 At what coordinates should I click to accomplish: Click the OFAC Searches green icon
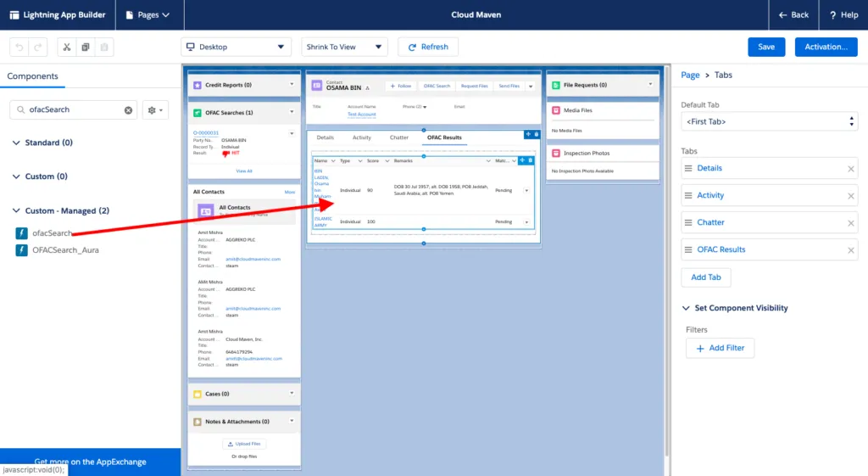click(197, 113)
